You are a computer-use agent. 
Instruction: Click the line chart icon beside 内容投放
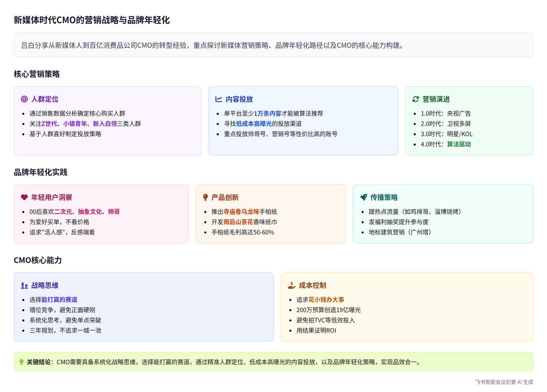tap(219, 99)
